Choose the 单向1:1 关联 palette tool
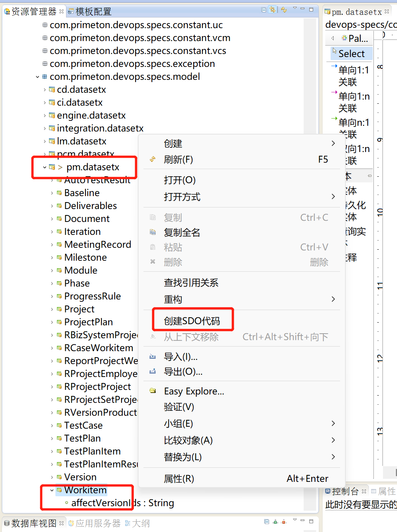Screen dimensions: 397x532 353,76
